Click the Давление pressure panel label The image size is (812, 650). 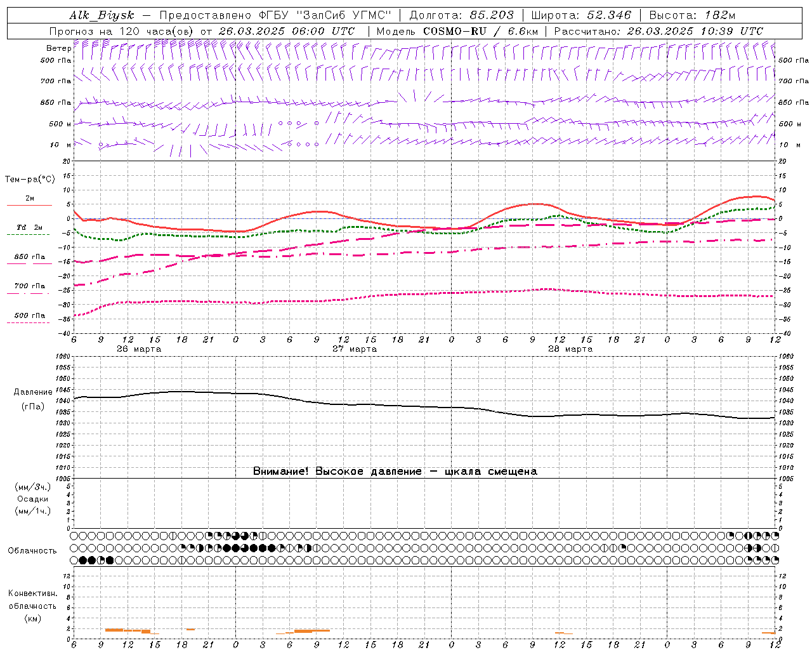(x=33, y=392)
